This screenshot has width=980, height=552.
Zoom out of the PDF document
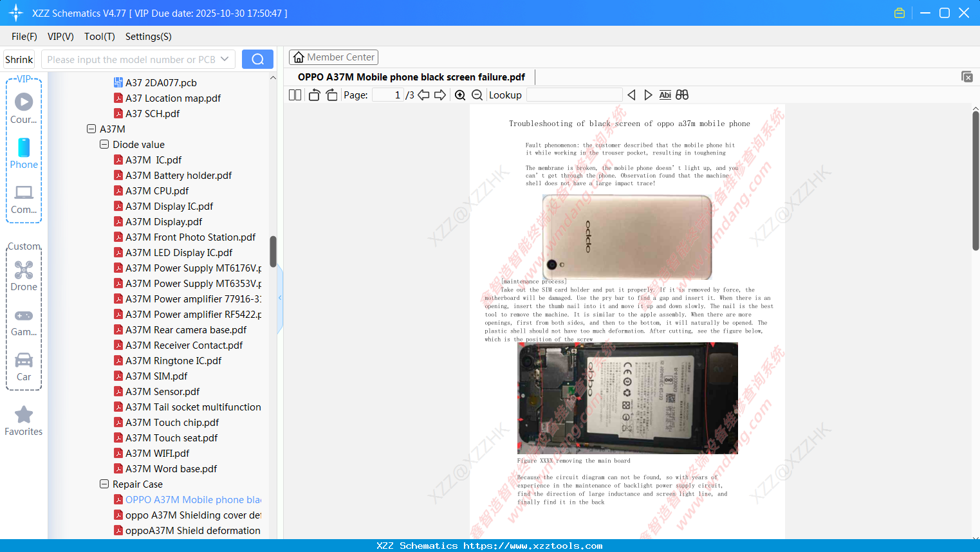[477, 95]
